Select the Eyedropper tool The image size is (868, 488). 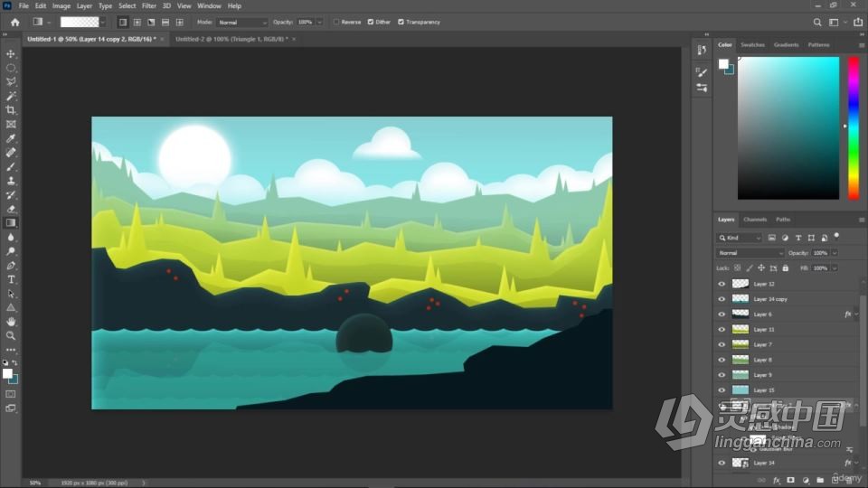pos(11,138)
